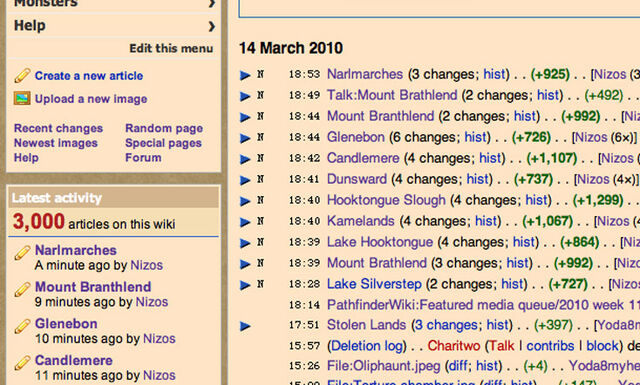Open Nizos user link under Glenebon activity
Screen dimensions: 640x385
pos(159,338)
